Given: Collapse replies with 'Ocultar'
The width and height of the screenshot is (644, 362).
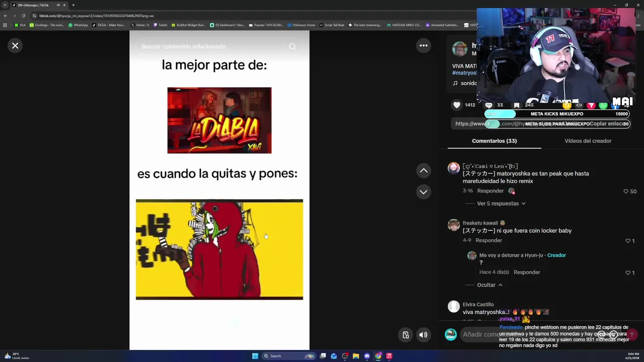Looking at the screenshot, I should (x=490, y=285).
